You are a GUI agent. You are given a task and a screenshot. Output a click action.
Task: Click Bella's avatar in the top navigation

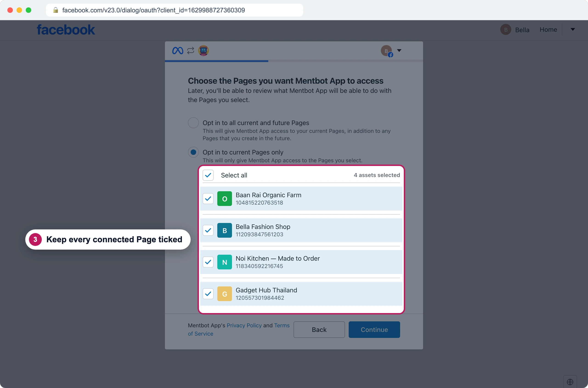[x=506, y=30]
